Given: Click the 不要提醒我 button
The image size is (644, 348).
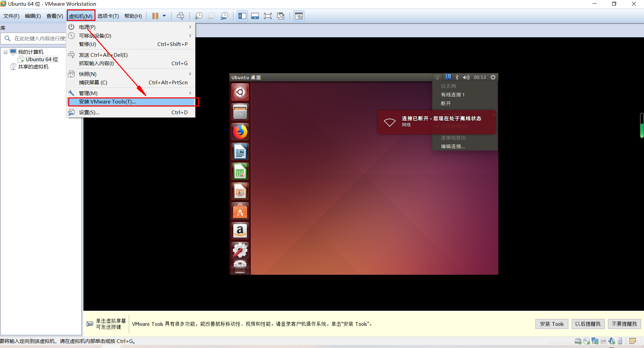Looking at the screenshot, I should click(x=624, y=324).
